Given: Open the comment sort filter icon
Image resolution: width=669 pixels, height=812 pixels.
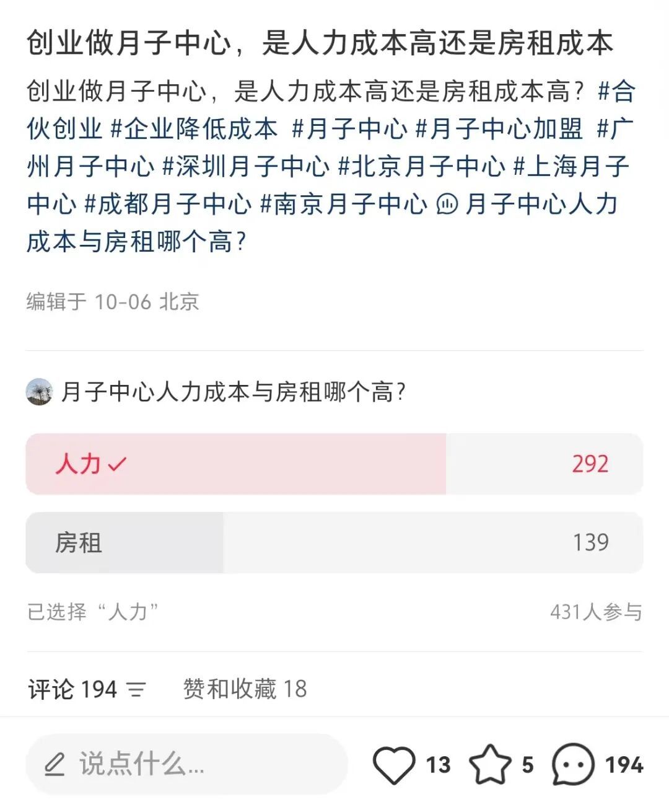Looking at the screenshot, I should point(136,689).
